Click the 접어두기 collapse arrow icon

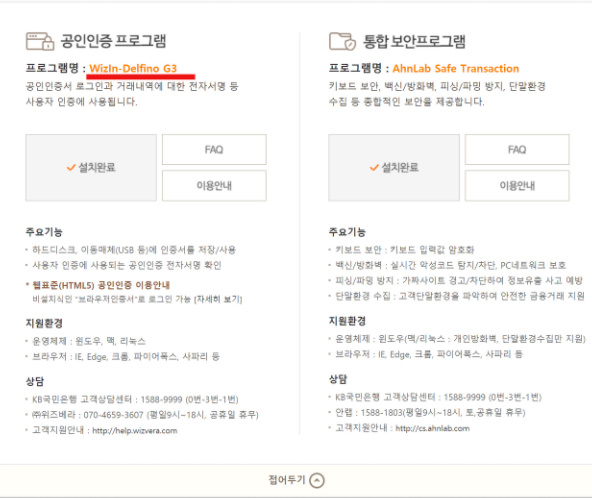pyautogui.click(x=317, y=480)
